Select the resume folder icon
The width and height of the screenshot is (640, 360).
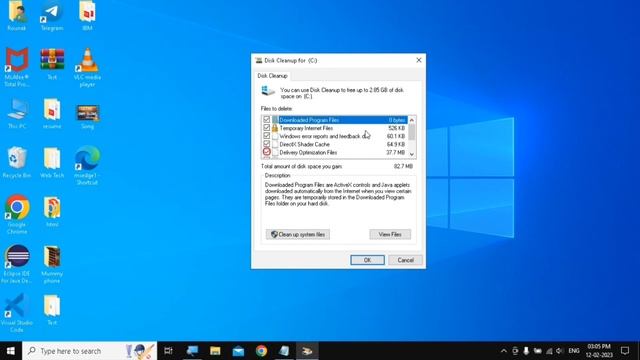click(x=52, y=113)
